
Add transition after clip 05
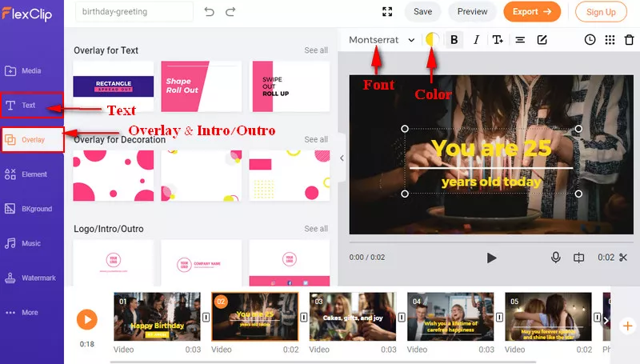click(597, 317)
